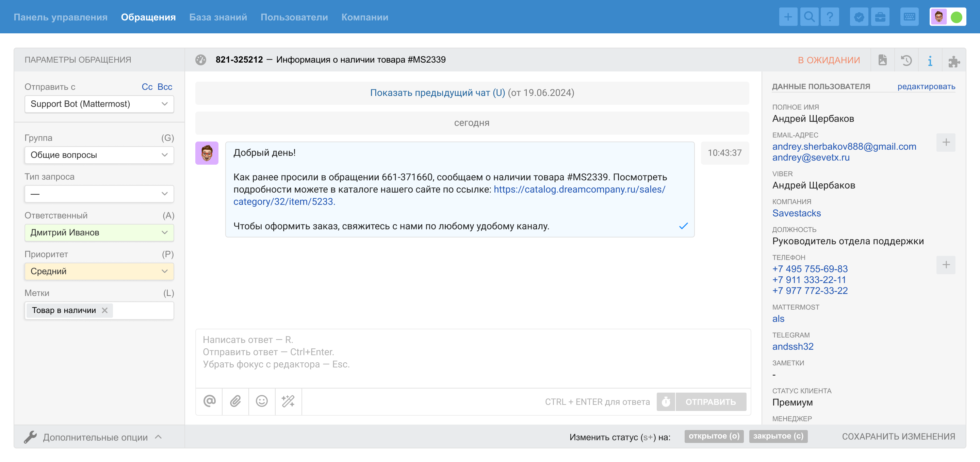Open emoji picker in reply editor
The image size is (980, 462).
tap(262, 401)
